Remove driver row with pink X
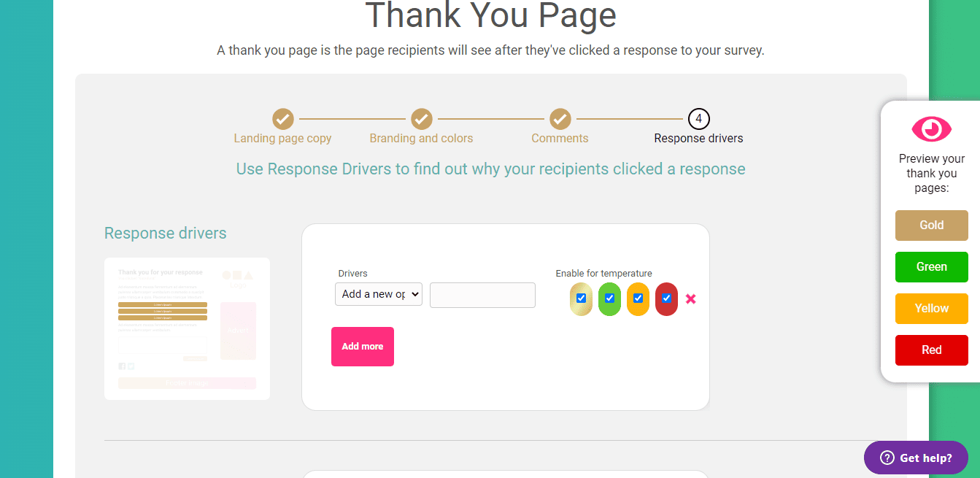The image size is (980, 478). click(x=691, y=298)
